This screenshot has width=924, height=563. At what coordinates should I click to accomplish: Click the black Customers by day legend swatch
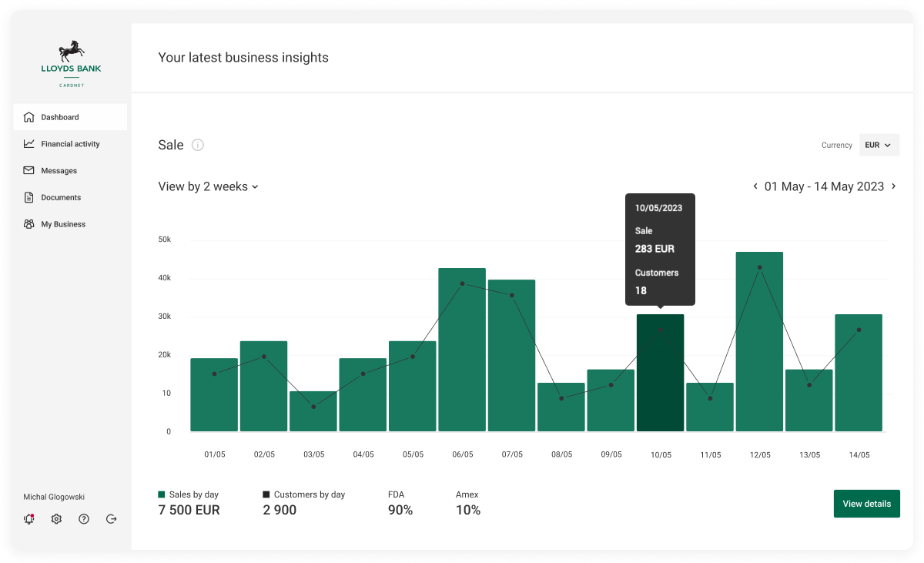pyautogui.click(x=266, y=494)
